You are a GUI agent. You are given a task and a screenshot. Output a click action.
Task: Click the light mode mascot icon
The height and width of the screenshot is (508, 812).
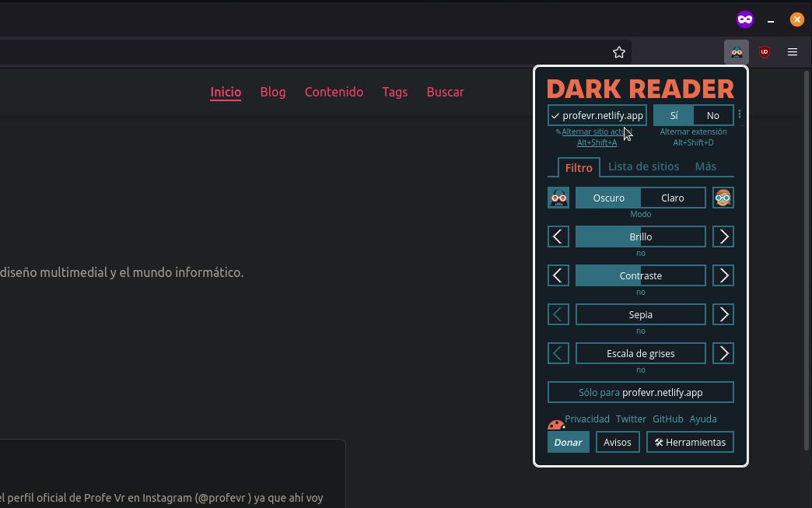[x=723, y=198]
